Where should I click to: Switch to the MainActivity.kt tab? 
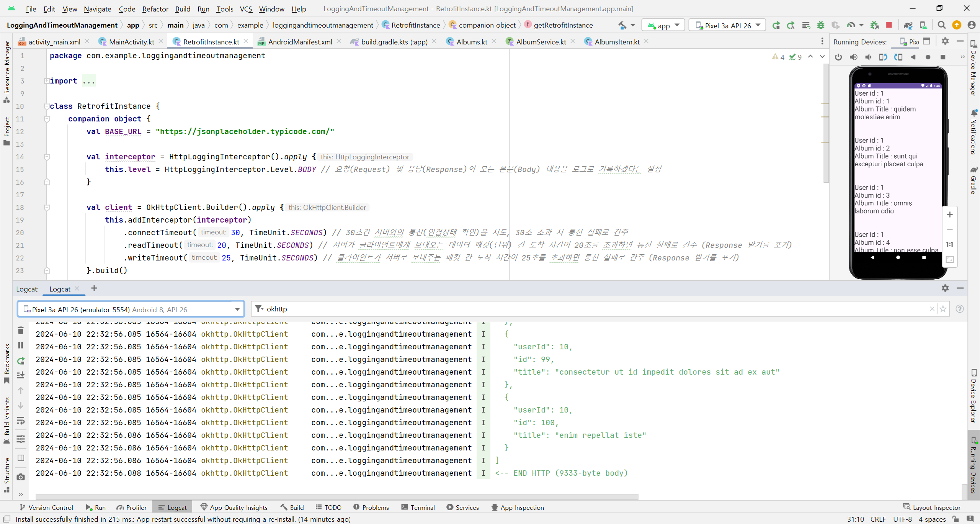tap(131, 42)
